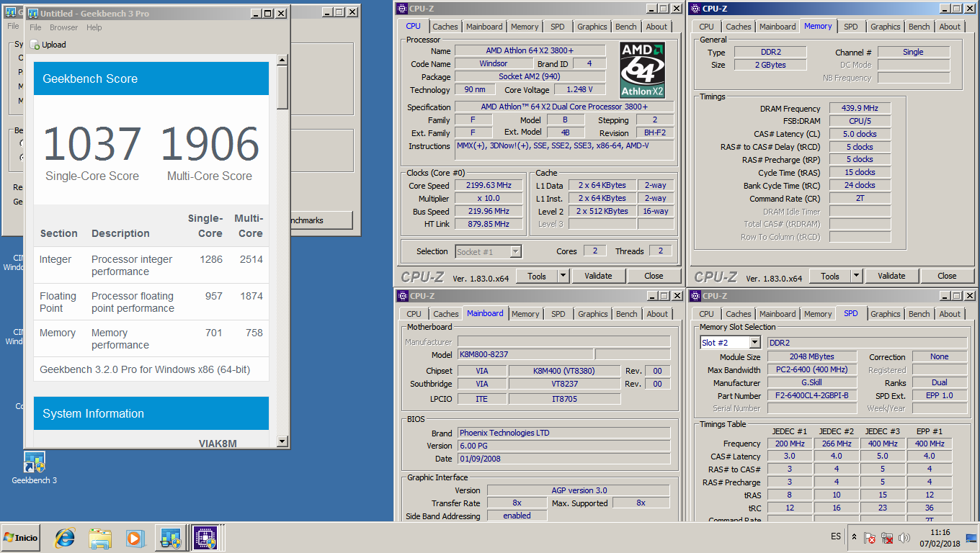980x553 pixels.
Task: Click the Package value Socket AM2 (940)
Action: [532, 76]
